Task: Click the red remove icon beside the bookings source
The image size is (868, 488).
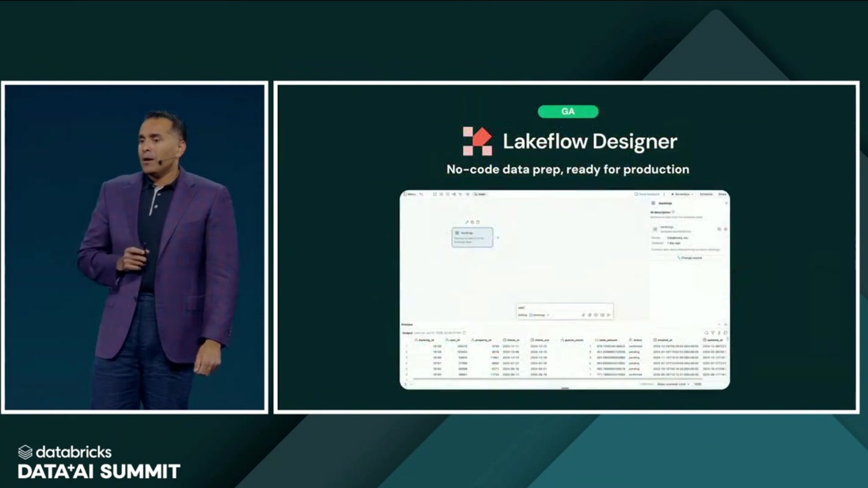Action: 725,229
